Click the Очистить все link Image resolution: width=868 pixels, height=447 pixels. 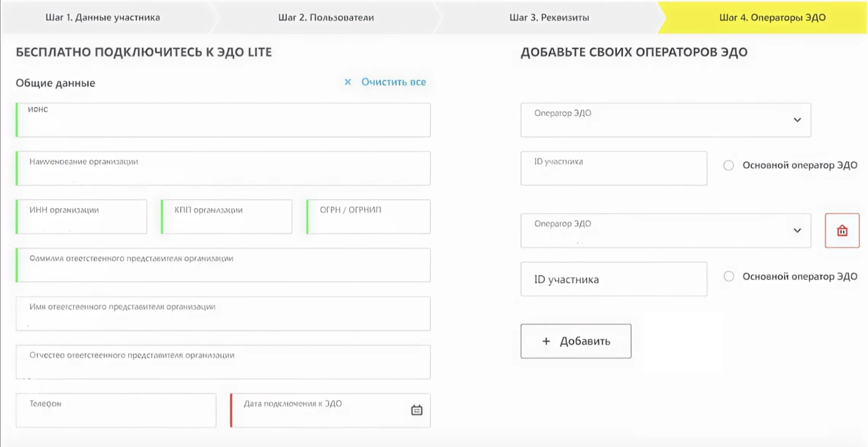pos(393,82)
